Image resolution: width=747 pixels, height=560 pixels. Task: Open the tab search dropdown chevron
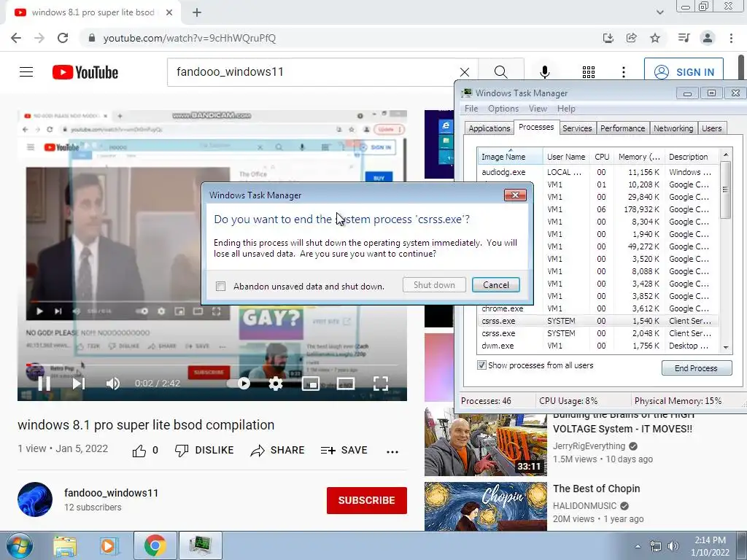click(x=659, y=12)
